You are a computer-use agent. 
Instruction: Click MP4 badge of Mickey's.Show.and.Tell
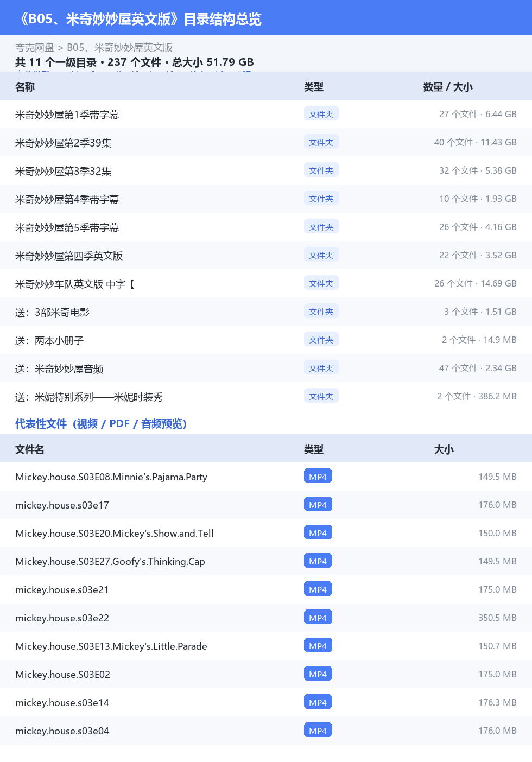318,532
